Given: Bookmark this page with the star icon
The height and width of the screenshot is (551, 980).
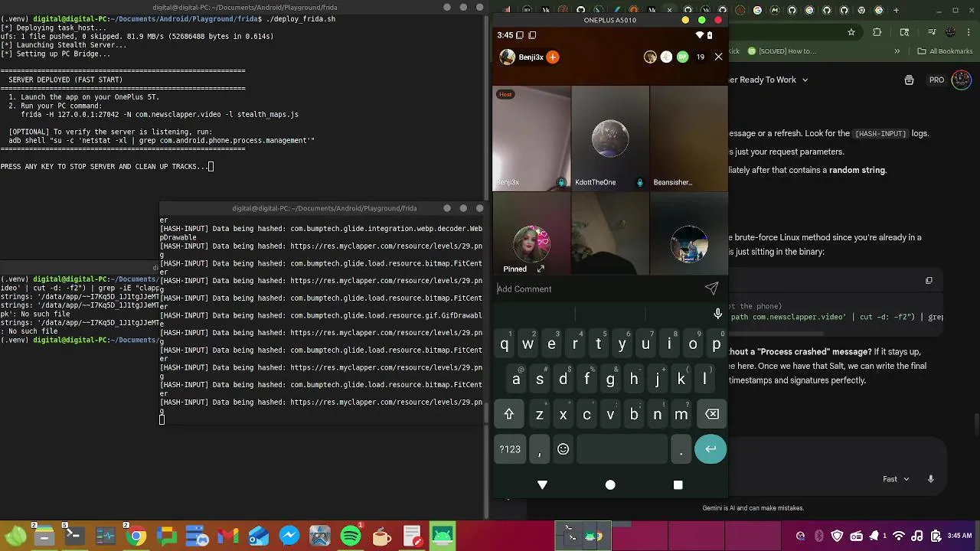Looking at the screenshot, I should pos(851,32).
